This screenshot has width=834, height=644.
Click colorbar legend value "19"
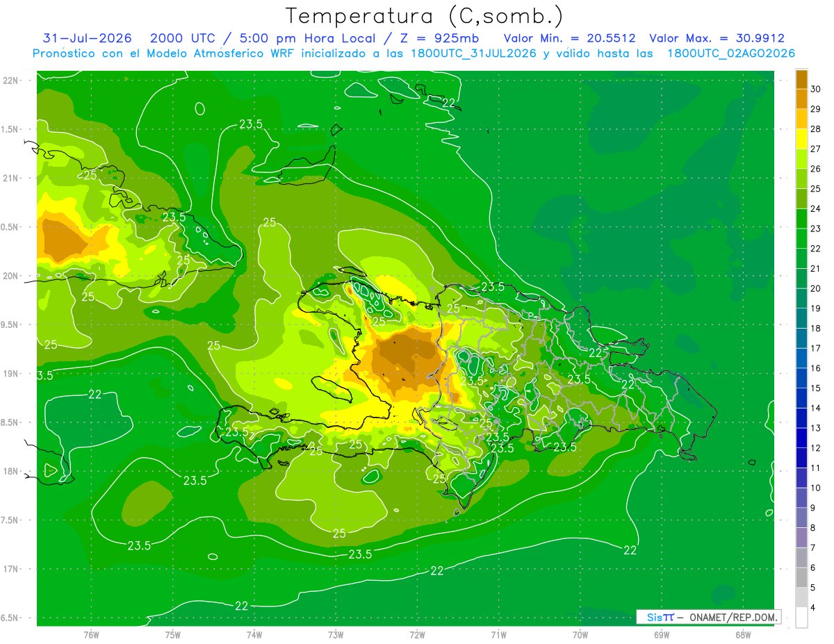(x=816, y=308)
